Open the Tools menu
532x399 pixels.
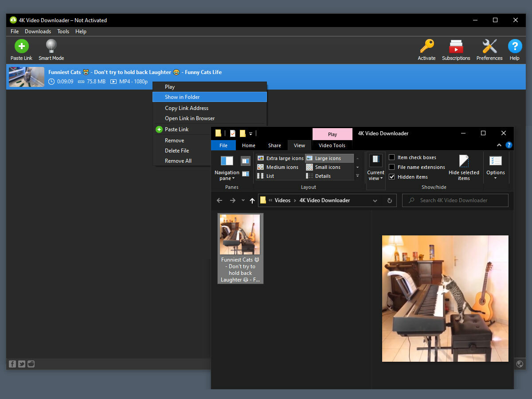tap(63, 31)
